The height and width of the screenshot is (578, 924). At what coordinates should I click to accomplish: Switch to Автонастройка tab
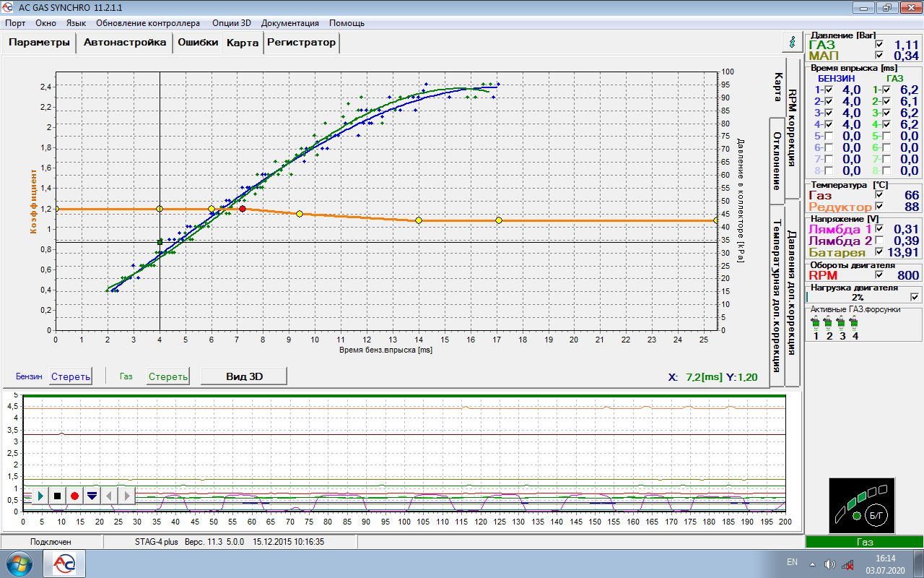point(125,43)
